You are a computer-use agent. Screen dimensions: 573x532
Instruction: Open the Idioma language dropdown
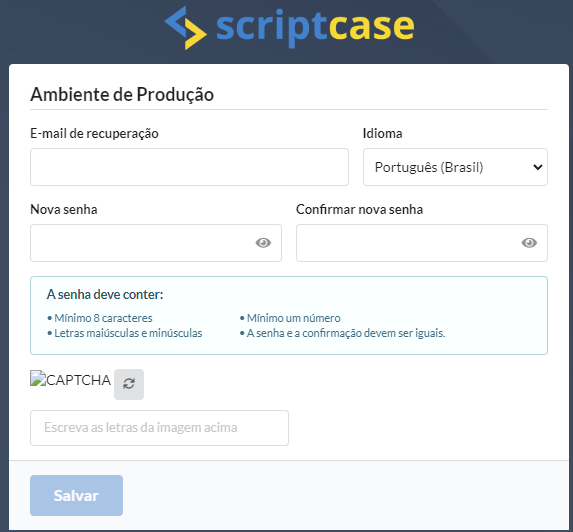tap(455, 167)
